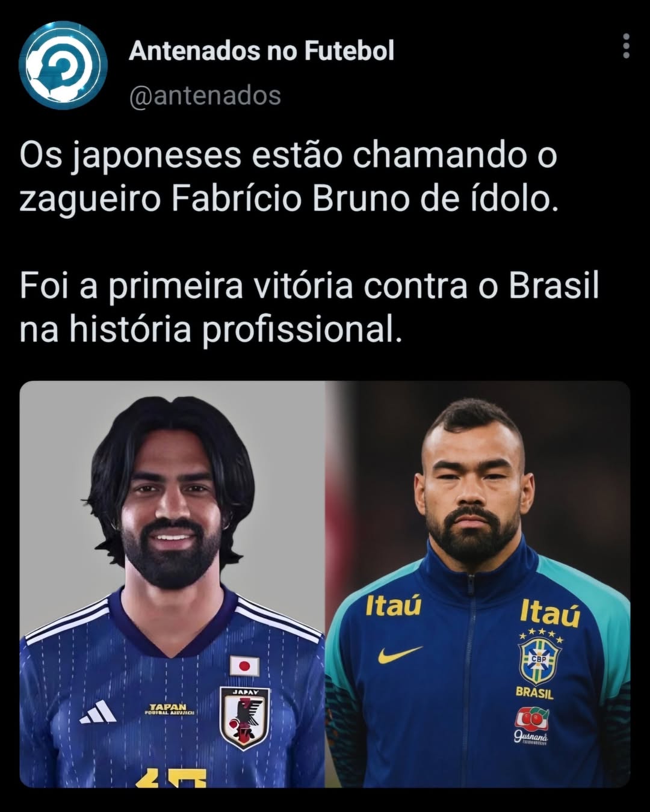
Task: Click the BRASIL label under the crest
Action: coord(534,693)
